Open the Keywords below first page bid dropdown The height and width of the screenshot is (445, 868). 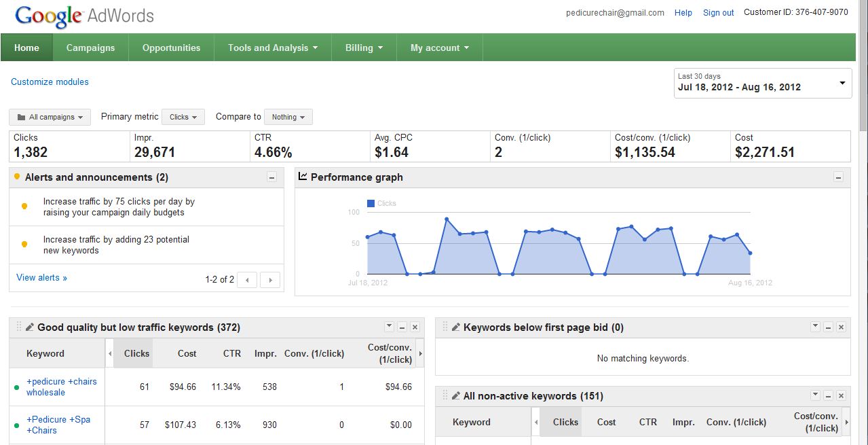point(815,327)
